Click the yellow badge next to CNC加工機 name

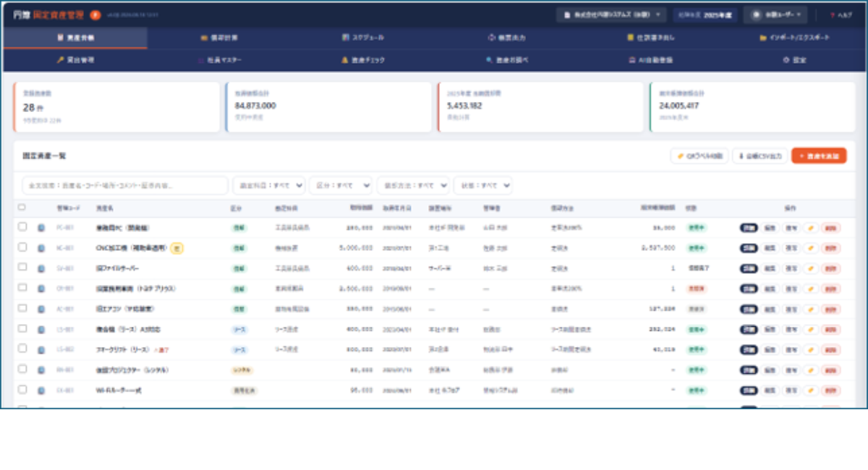[x=178, y=247]
